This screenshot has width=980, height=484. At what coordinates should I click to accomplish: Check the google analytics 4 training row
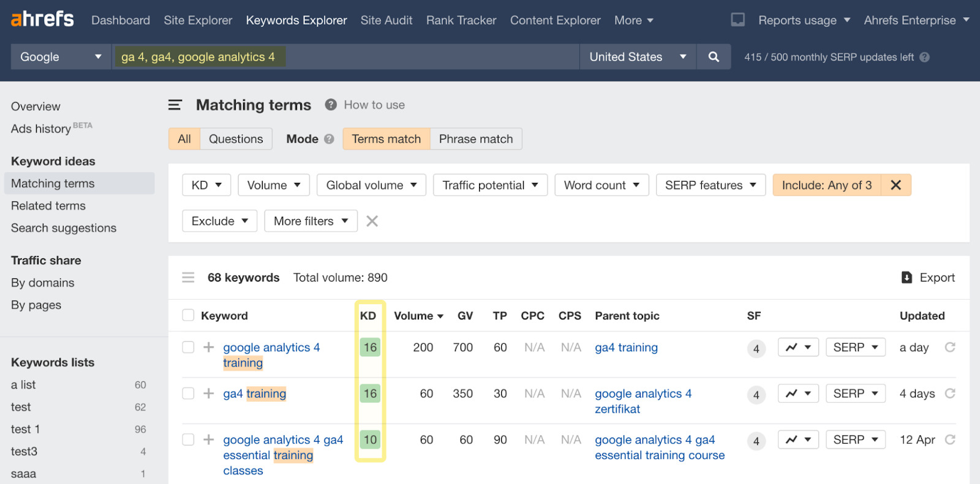[x=188, y=348]
